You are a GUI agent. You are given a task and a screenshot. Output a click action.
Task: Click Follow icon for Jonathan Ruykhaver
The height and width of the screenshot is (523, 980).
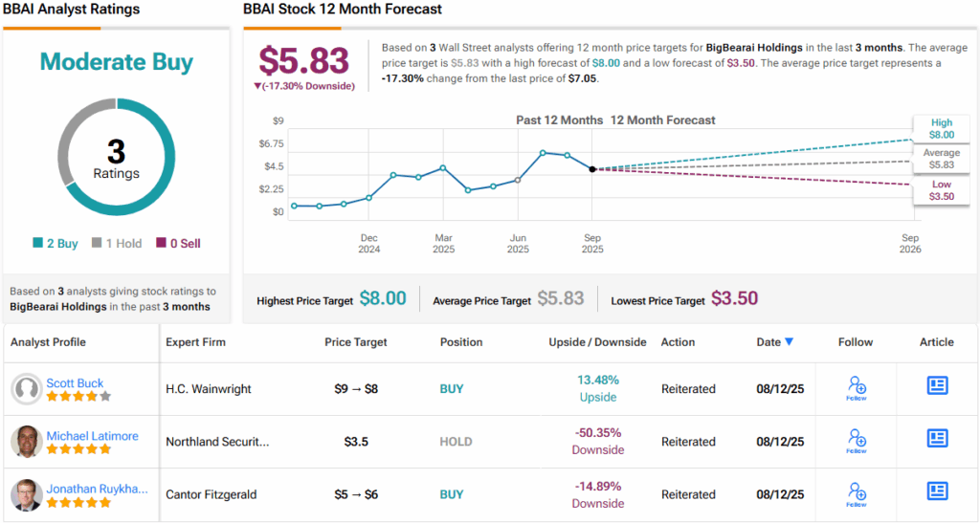point(857,493)
